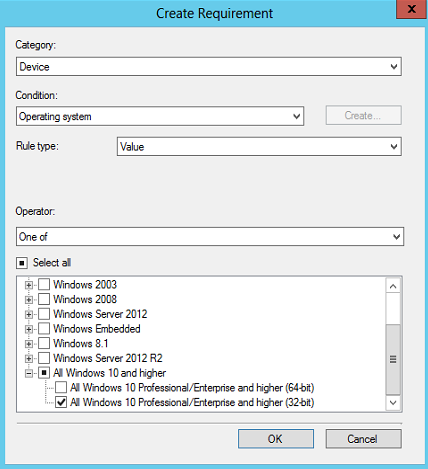Toggle the Select all checkbox
This screenshot has width=428, height=469.
pos(22,263)
